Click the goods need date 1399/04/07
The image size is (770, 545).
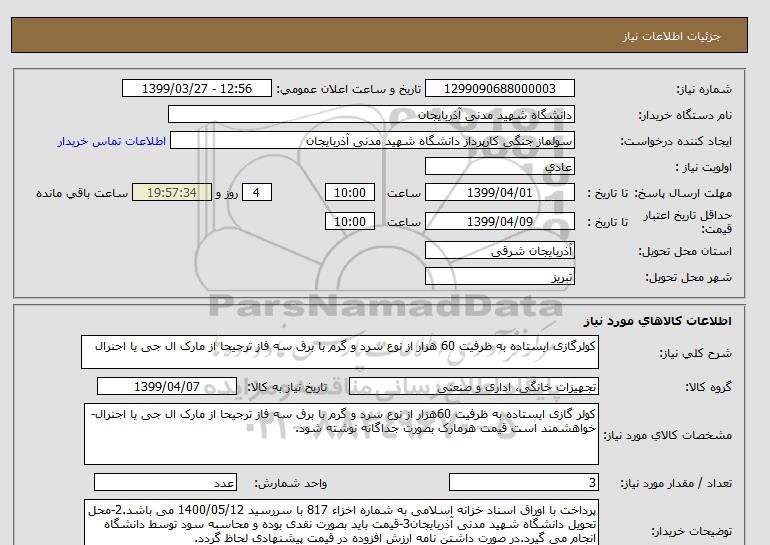tap(167, 386)
